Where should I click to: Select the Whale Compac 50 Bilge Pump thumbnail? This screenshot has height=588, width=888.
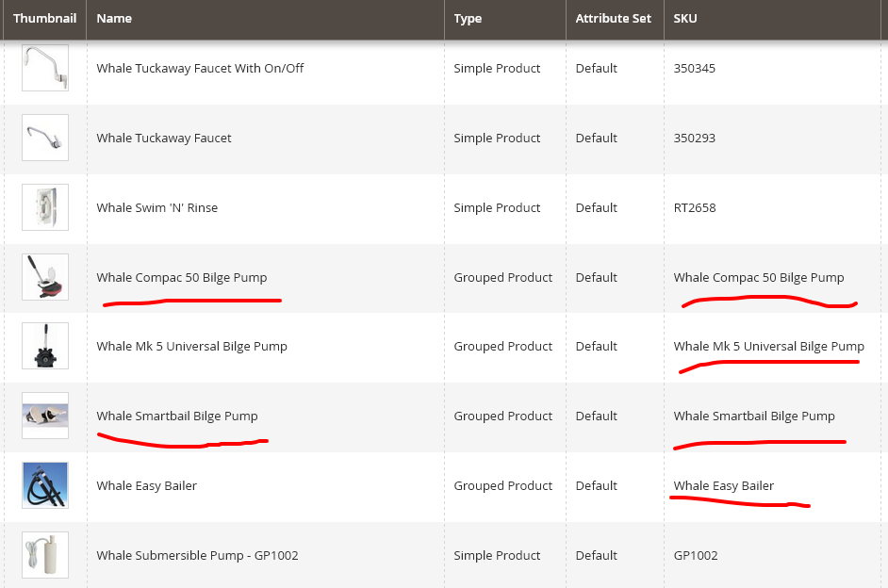tap(44, 276)
